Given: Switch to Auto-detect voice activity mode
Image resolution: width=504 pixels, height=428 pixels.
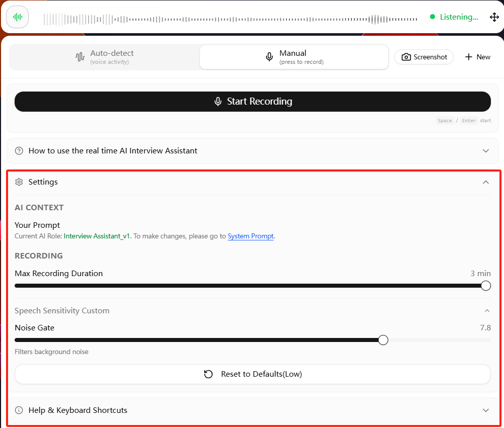Looking at the screenshot, I should tap(104, 57).
